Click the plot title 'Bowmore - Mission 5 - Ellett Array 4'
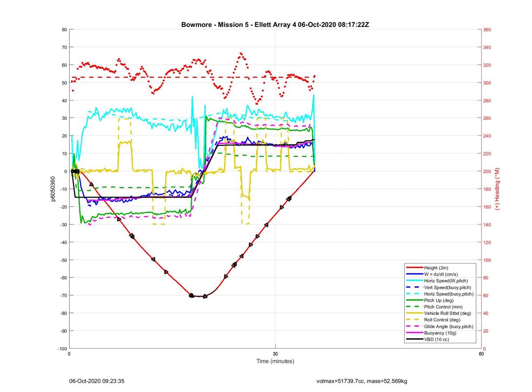 click(x=239, y=25)
